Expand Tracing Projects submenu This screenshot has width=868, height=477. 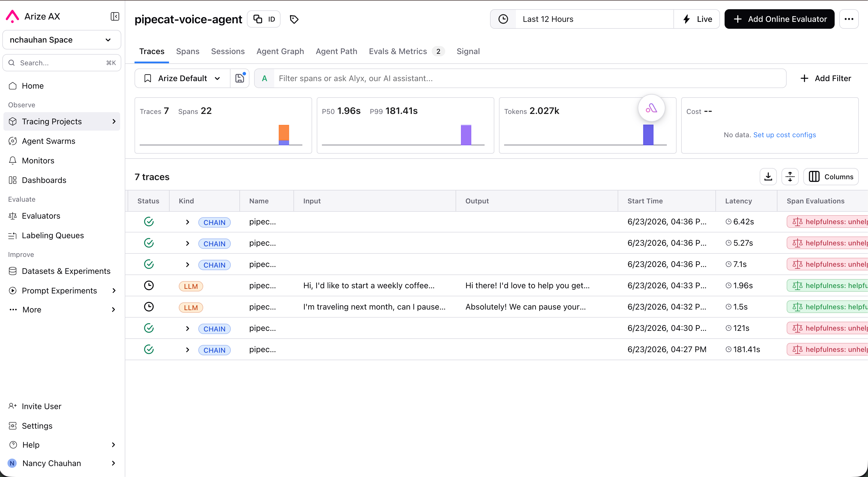114,121
